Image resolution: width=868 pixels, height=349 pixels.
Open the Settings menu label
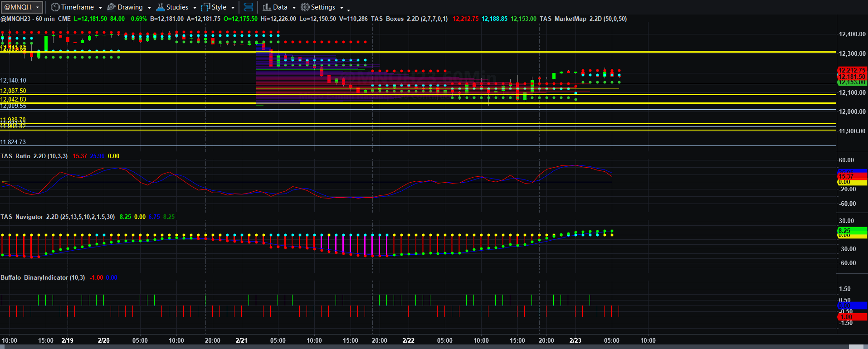[x=323, y=7]
